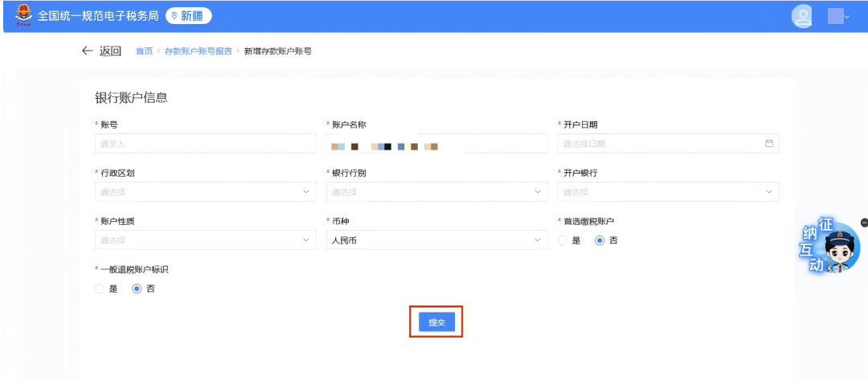Click the 全国统一规范电子税务局 title
This screenshot has width=868, height=381.
click(x=98, y=15)
